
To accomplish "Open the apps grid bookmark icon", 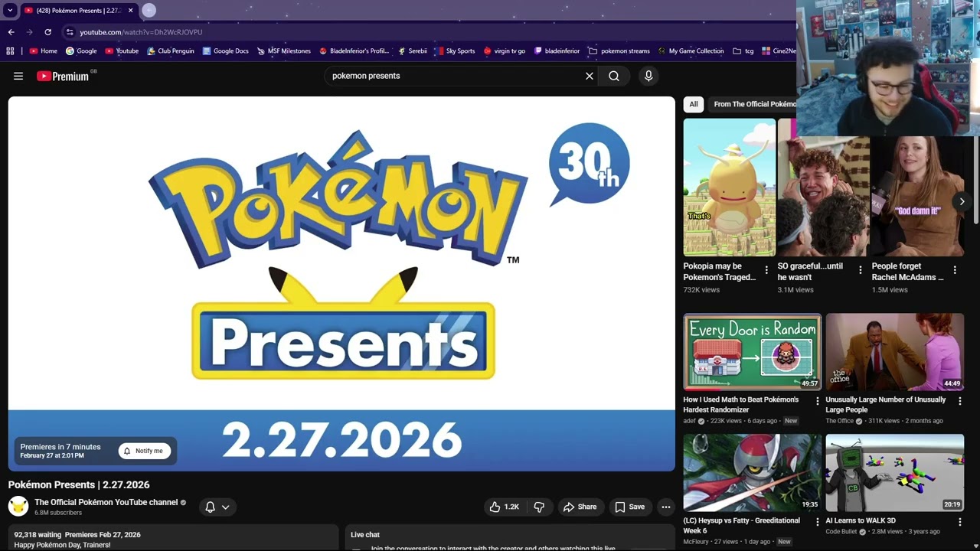I will point(10,51).
